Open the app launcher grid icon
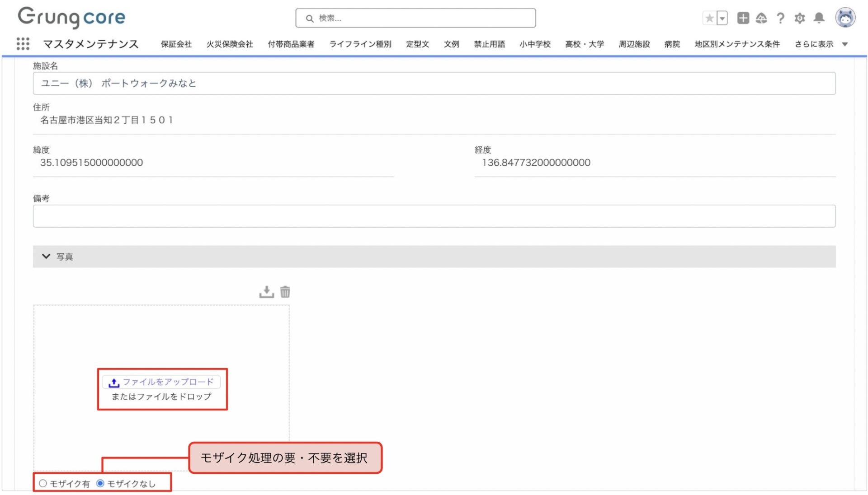 coord(23,44)
